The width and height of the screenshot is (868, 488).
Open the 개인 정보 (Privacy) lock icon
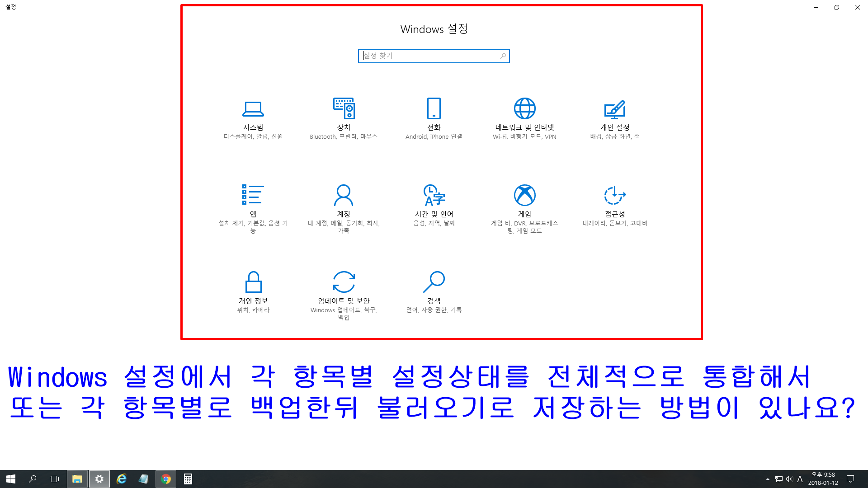tap(253, 282)
